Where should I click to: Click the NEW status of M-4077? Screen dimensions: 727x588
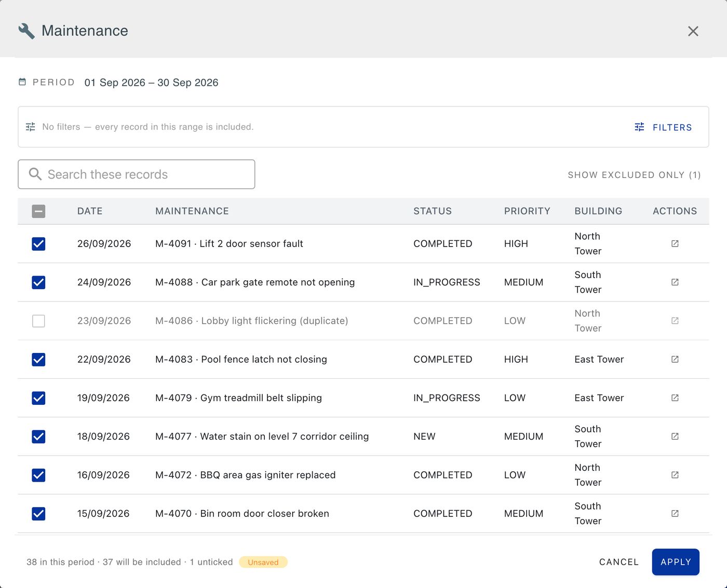tap(424, 436)
